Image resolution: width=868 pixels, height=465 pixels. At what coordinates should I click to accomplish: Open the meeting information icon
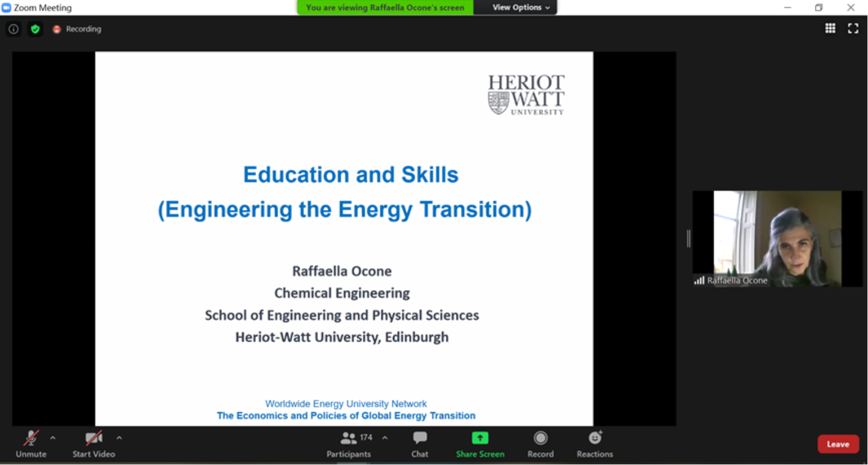tap(14, 29)
